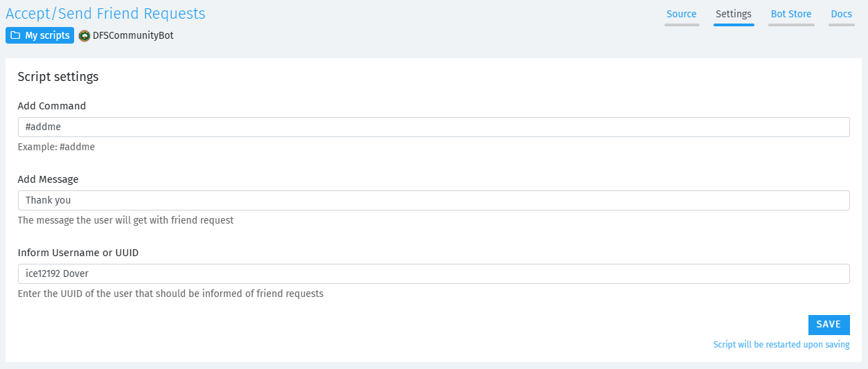
Task: Click the Add Message label
Action: [x=48, y=179]
